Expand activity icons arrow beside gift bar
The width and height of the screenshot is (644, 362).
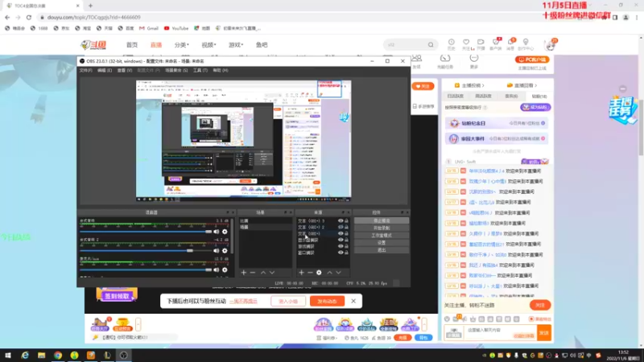(424, 324)
